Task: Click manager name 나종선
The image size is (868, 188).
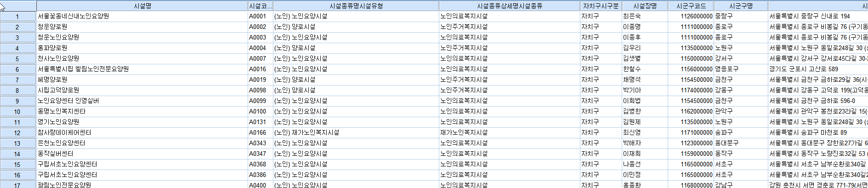Action: click(645, 164)
